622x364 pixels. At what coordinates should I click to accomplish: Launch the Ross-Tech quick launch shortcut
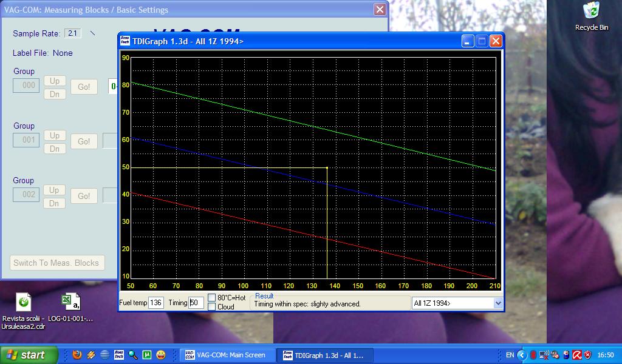coord(118,355)
